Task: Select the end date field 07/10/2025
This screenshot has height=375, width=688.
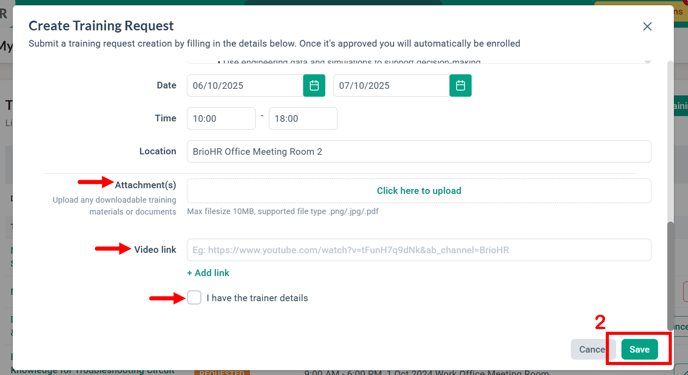Action: pos(391,86)
